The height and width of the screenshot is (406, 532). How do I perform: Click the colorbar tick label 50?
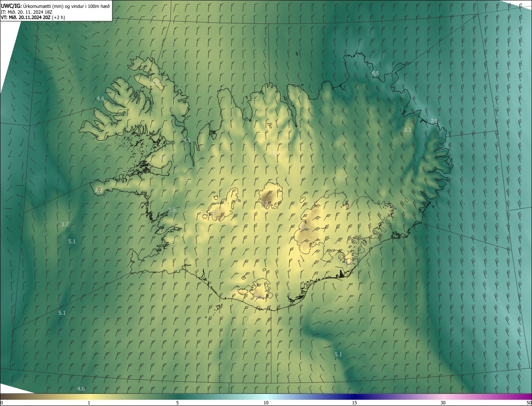tap(528, 403)
